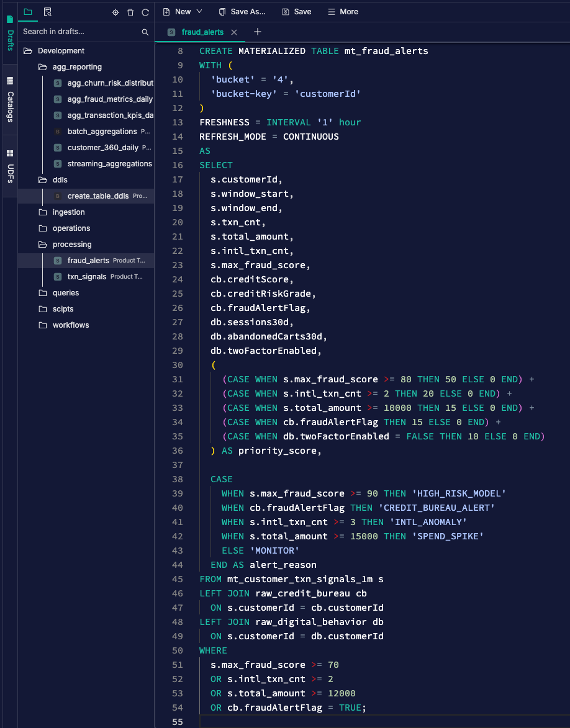Expand the workflows folder
This screenshot has height=728, width=570.
tap(70, 325)
